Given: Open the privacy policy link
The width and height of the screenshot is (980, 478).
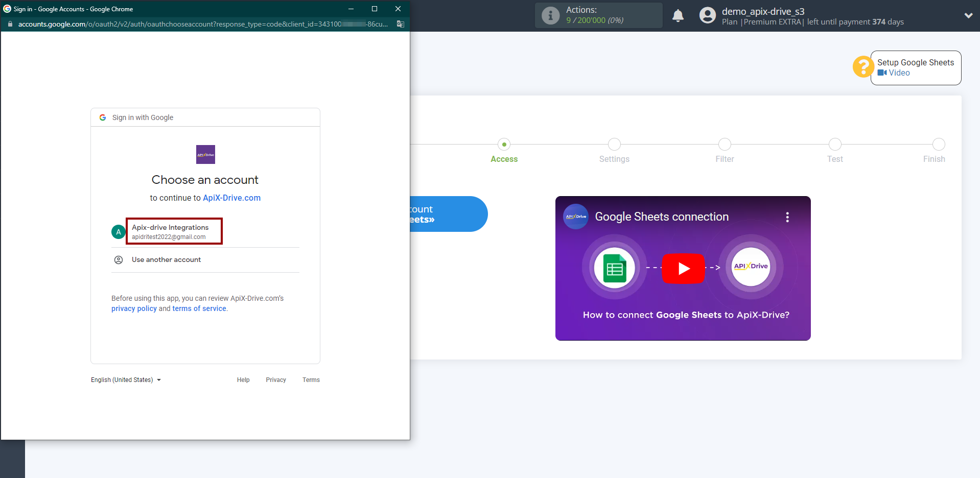Looking at the screenshot, I should click(x=134, y=308).
